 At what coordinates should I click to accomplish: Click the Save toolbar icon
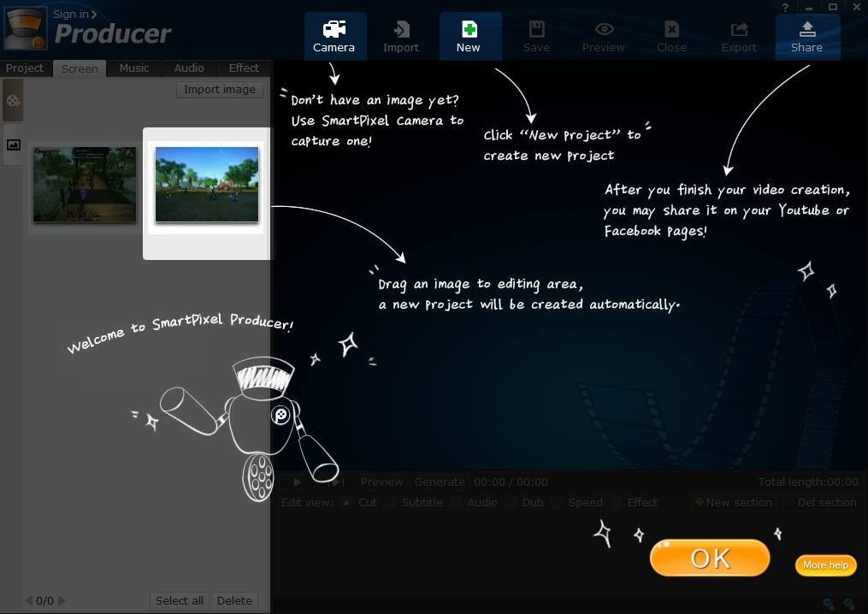pos(536,35)
